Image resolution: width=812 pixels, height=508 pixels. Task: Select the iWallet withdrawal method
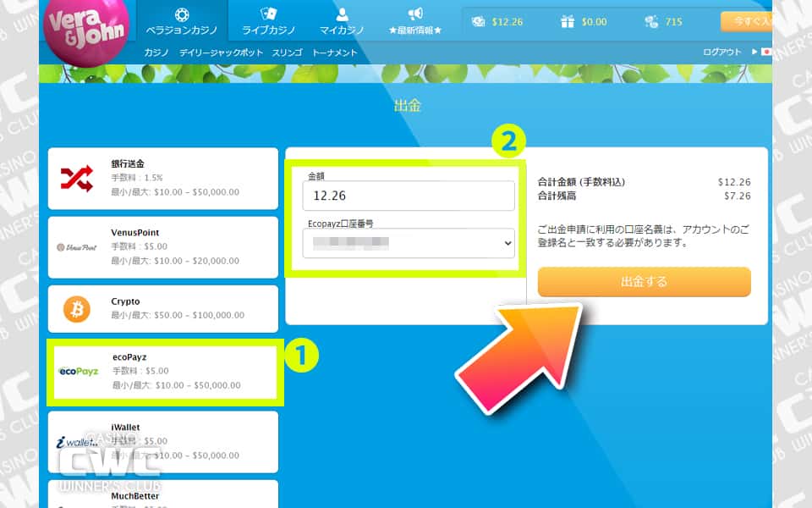[x=163, y=442]
